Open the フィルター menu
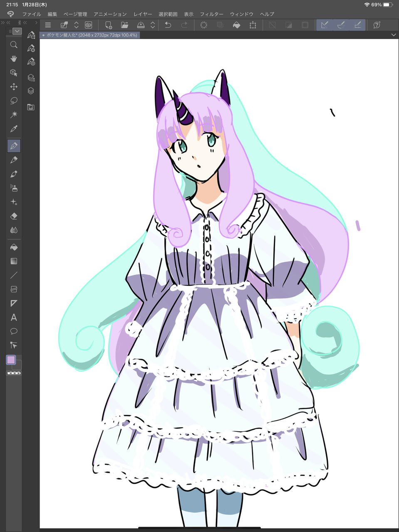This screenshot has height=532, width=399. point(212,14)
